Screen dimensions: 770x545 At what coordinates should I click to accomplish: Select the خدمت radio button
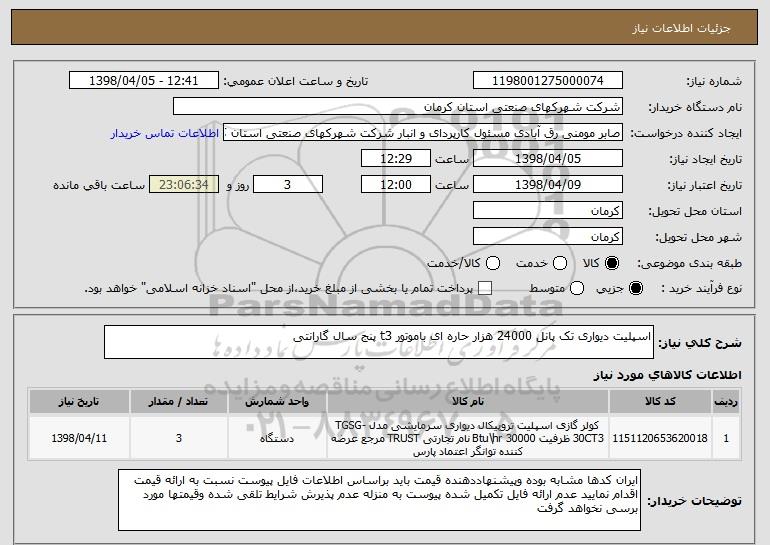560,264
